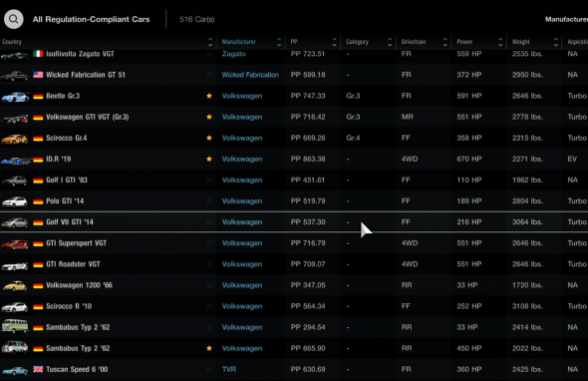Image resolution: width=588 pixels, height=381 pixels.
Task: Pick the blue Beetle Gr.3 car thumbnail
Action: [15, 97]
